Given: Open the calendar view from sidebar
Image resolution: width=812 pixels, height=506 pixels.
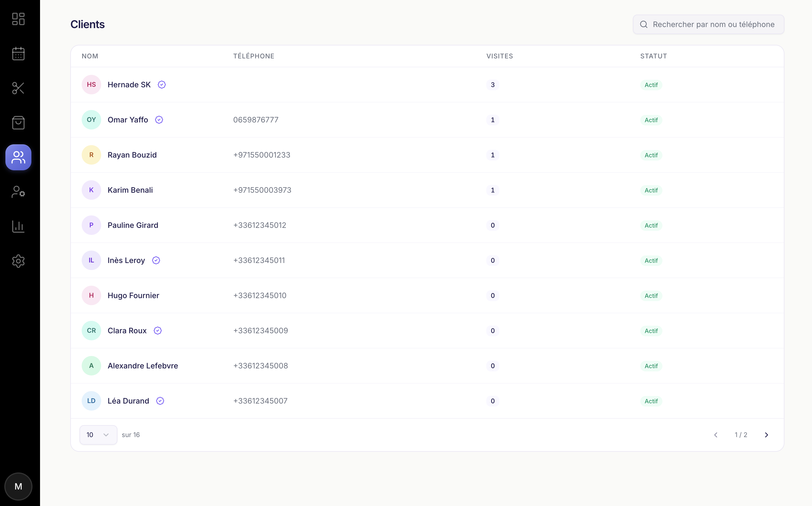Looking at the screenshot, I should [x=18, y=54].
